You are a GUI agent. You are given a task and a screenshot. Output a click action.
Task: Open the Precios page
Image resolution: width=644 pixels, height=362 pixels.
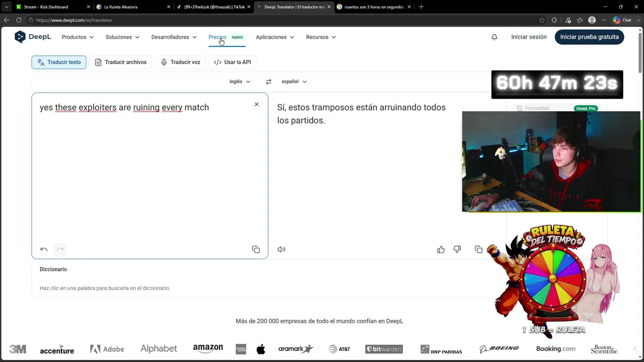(x=217, y=37)
